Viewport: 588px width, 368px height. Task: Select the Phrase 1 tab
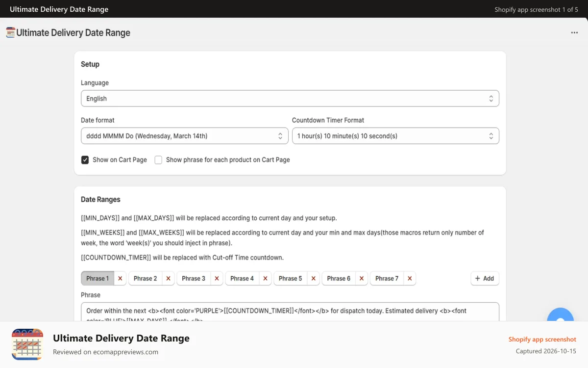(98, 278)
